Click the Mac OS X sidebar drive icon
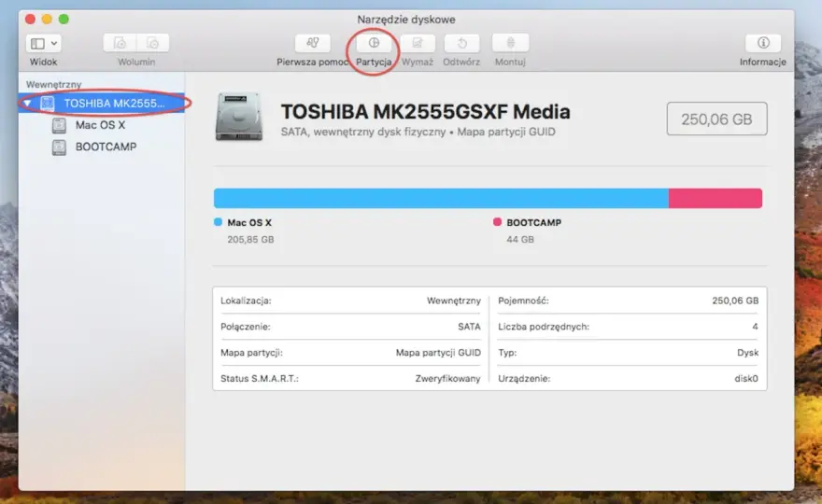The height and width of the screenshot is (504, 822). tap(59, 125)
